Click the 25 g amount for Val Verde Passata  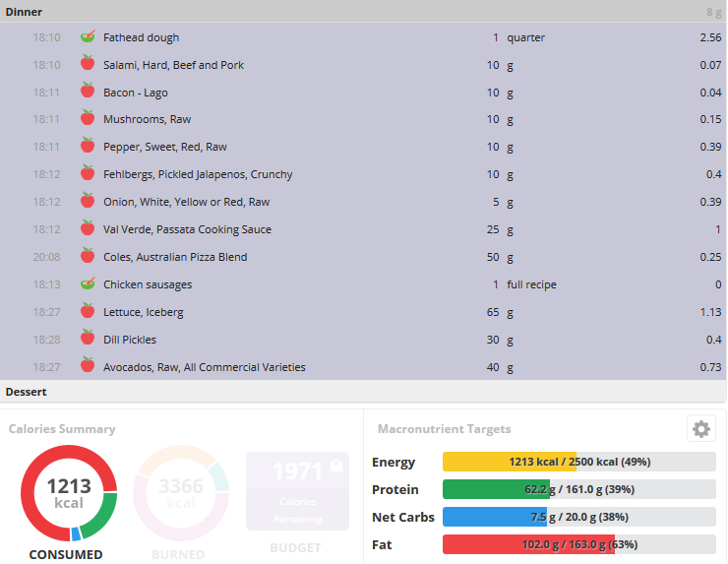tap(500, 229)
